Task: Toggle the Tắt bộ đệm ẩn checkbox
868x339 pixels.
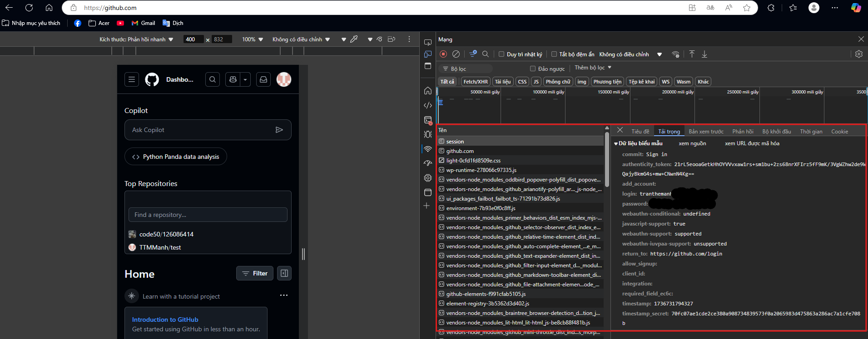Action: point(554,54)
